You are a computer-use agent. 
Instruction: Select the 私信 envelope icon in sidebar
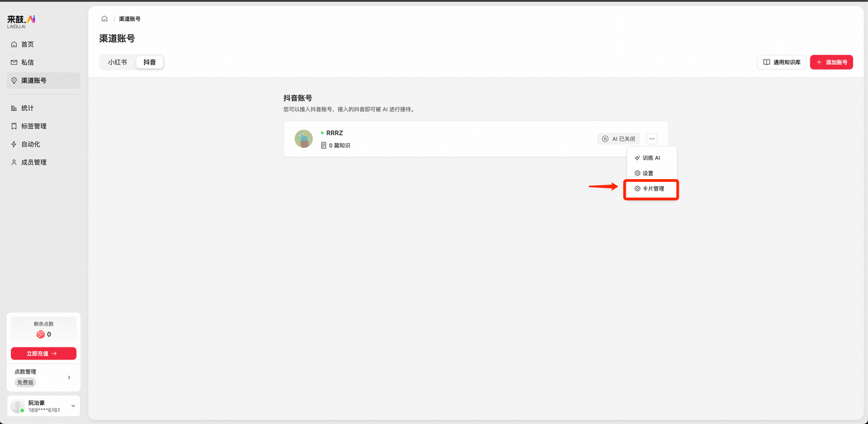(x=15, y=62)
